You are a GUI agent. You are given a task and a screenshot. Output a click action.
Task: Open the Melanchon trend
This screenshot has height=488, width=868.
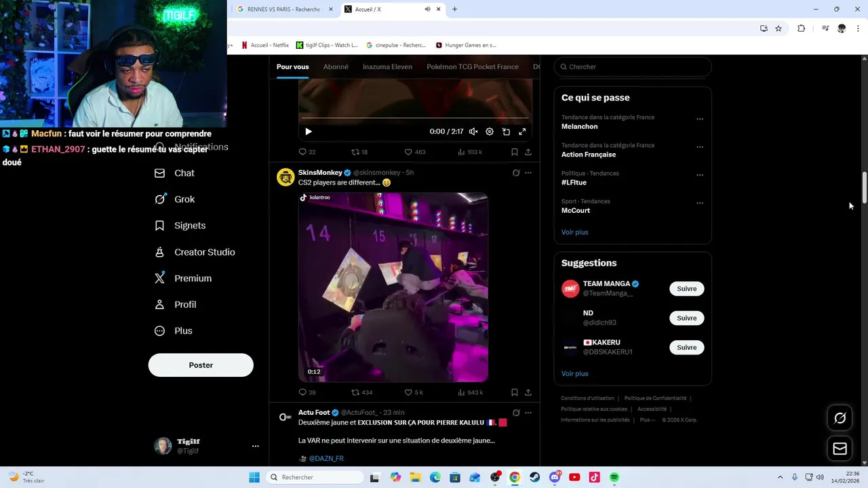click(579, 127)
